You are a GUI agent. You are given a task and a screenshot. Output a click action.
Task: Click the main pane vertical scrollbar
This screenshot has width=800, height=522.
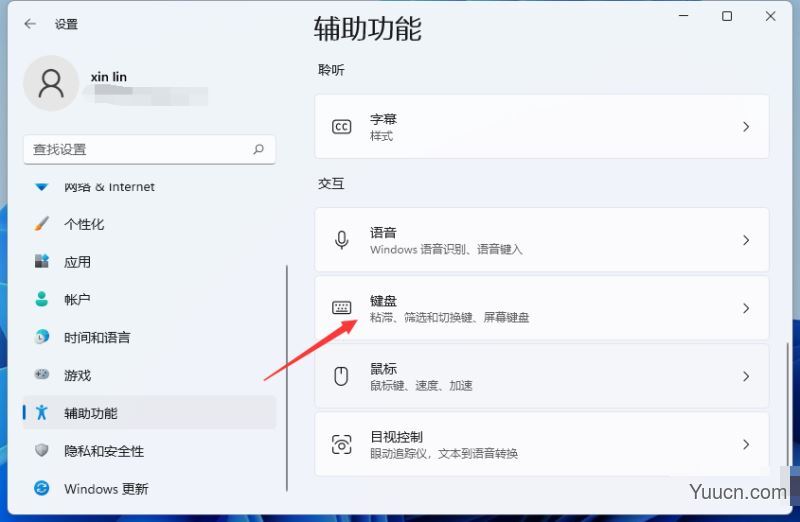click(x=787, y=406)
